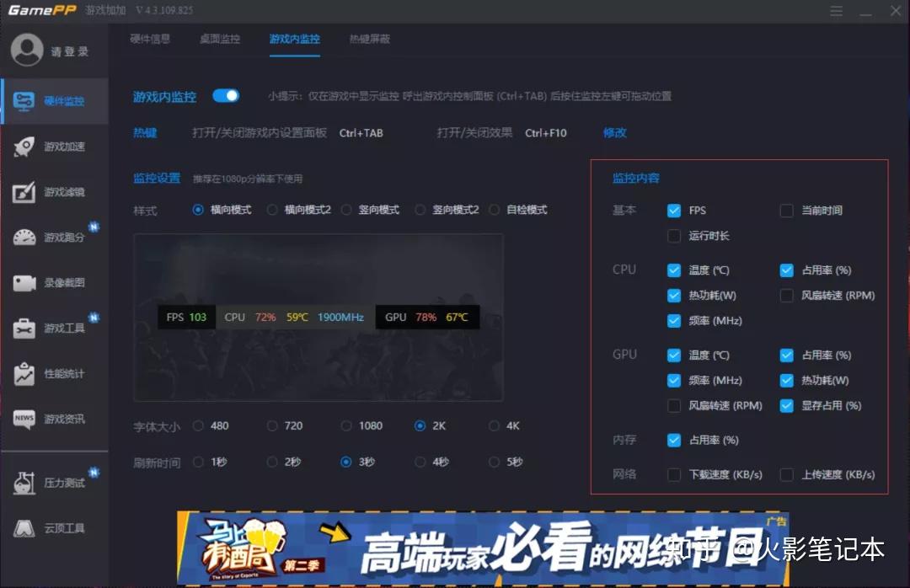Switch to the 热键屏蔽 tab
This screenshot has width=910, height=588.
tap(369, 39)
